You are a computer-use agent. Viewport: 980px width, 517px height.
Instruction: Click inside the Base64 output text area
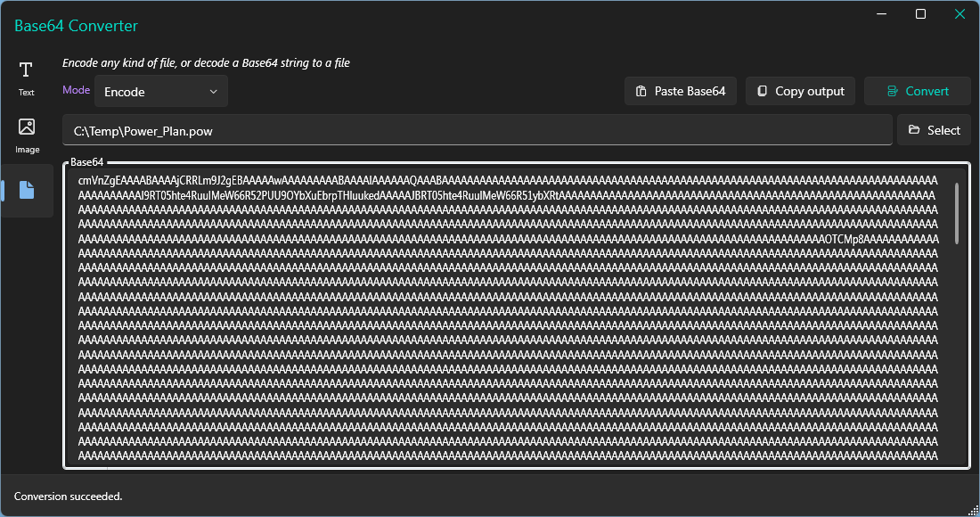pyautogui.click(x=508, y=321)
